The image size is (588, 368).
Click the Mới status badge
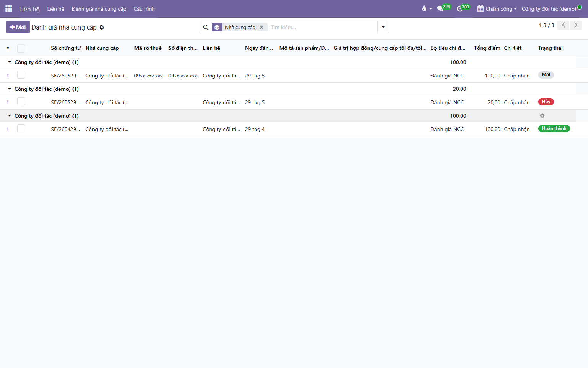(546, 75)
